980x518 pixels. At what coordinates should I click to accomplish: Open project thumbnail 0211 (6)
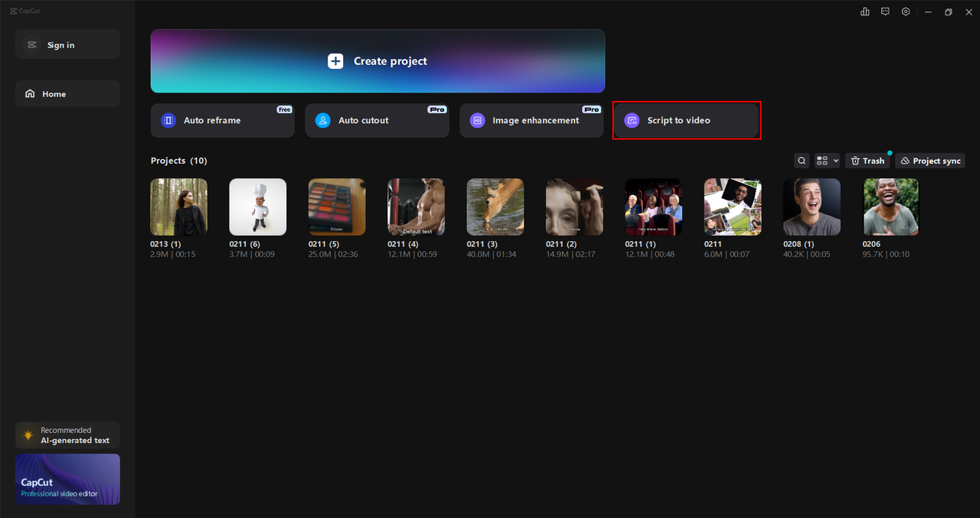click(258, 207)
